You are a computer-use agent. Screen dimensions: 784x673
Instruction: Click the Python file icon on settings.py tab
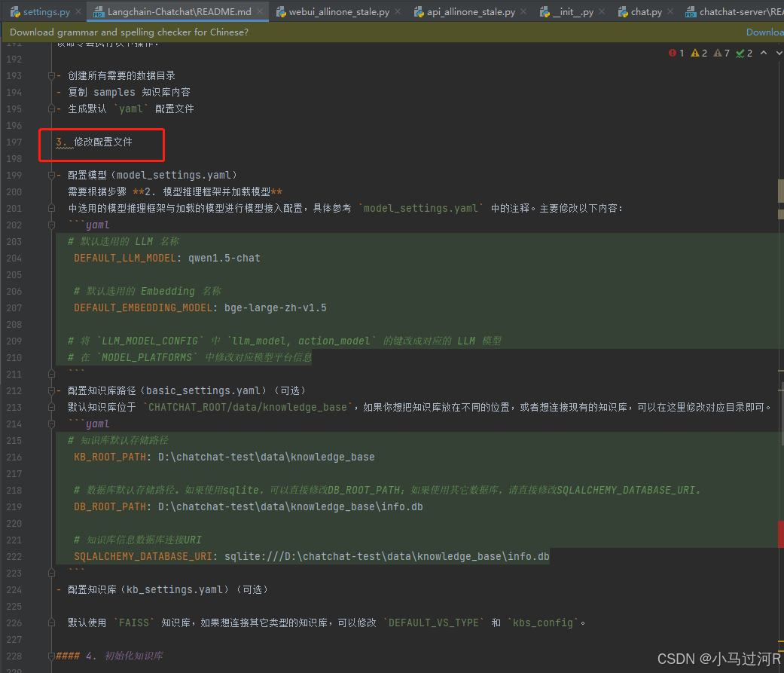click(15, 11)
